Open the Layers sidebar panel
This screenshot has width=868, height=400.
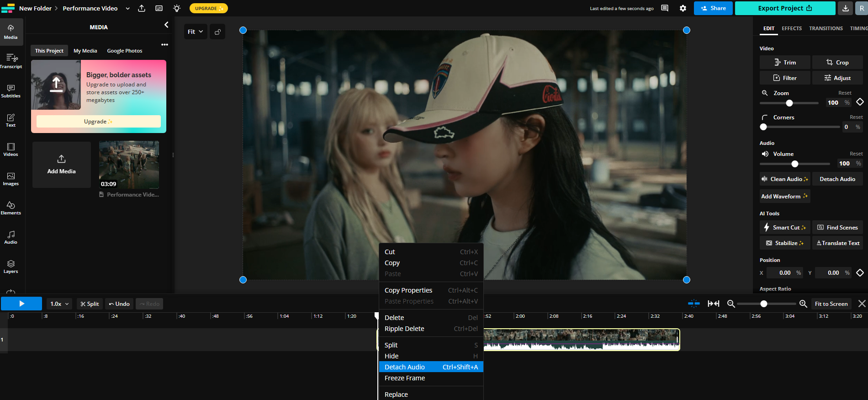(11, 267)
